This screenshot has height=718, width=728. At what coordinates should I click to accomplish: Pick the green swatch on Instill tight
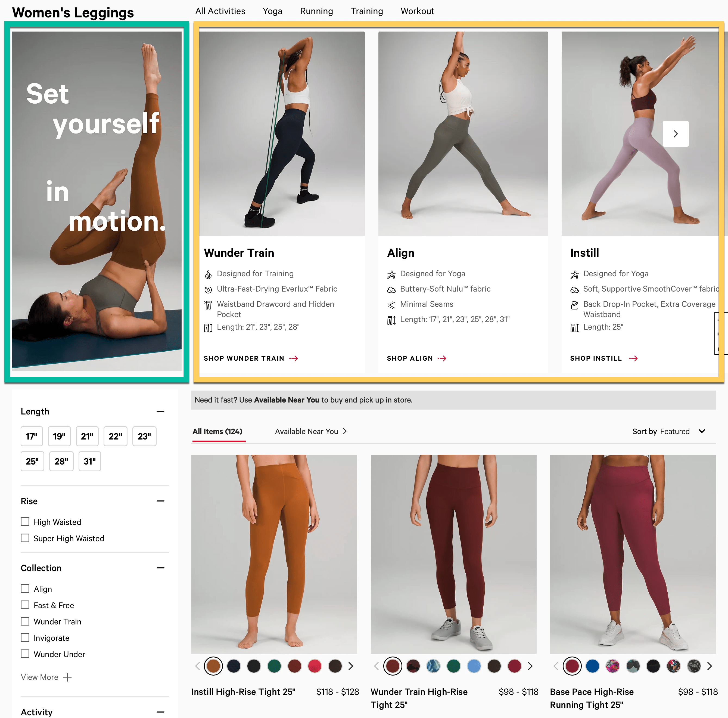point(274,666)
